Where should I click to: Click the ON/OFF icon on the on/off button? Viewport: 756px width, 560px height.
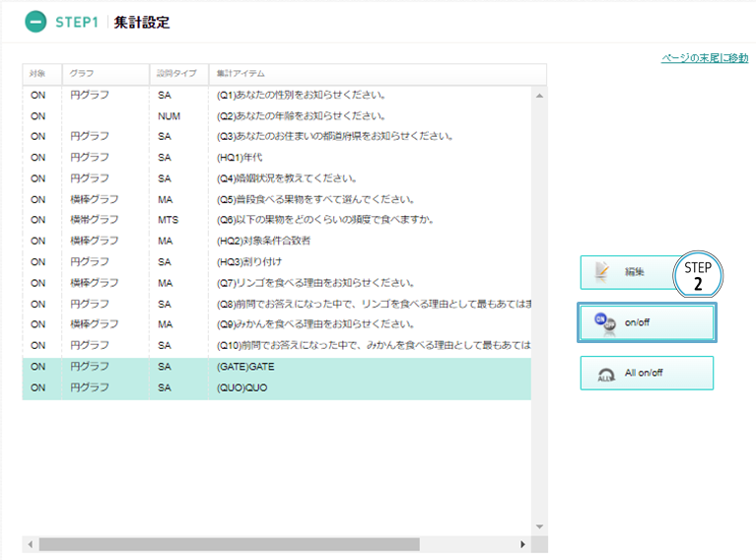tap(605, 322)
